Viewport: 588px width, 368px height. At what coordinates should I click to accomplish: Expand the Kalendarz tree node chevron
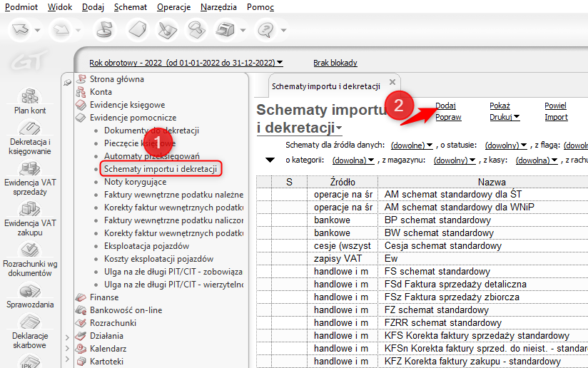coord(68,349)
